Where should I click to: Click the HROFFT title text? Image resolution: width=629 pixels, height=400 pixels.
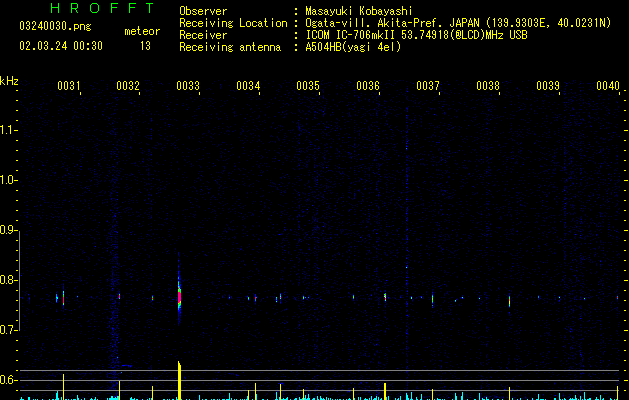102,8
